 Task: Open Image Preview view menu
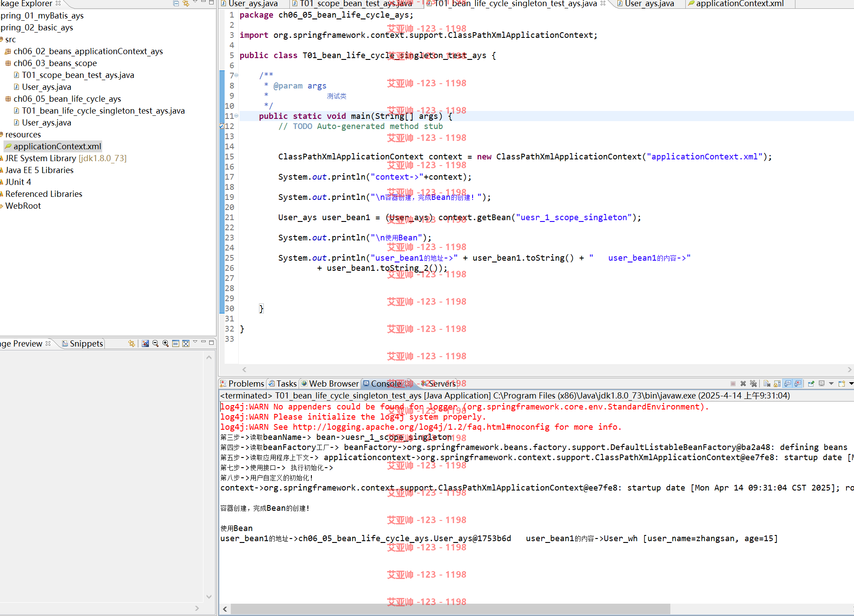(195, 342)
